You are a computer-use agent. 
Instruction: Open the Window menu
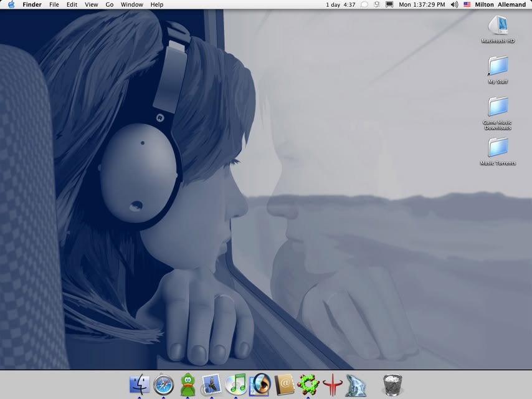click(132, 4)
